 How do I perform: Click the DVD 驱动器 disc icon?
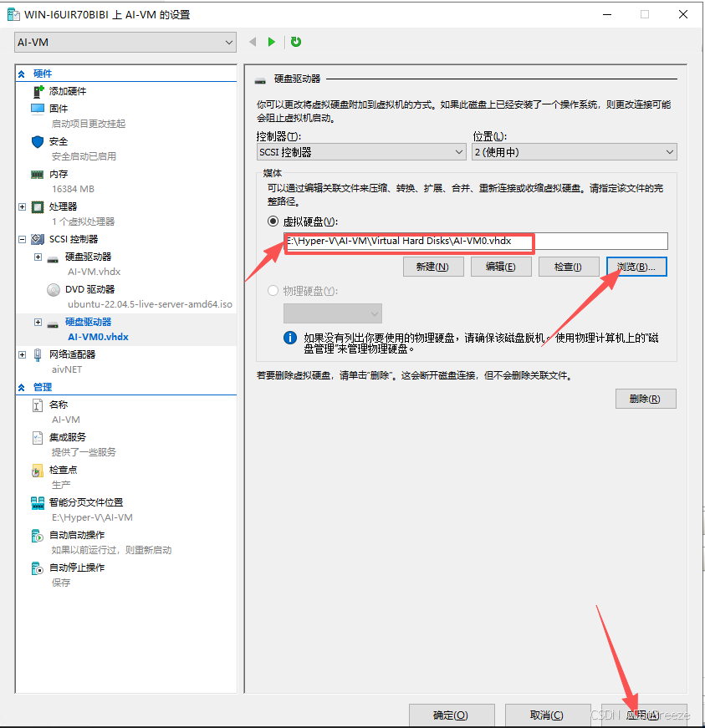tap(54, 290)
